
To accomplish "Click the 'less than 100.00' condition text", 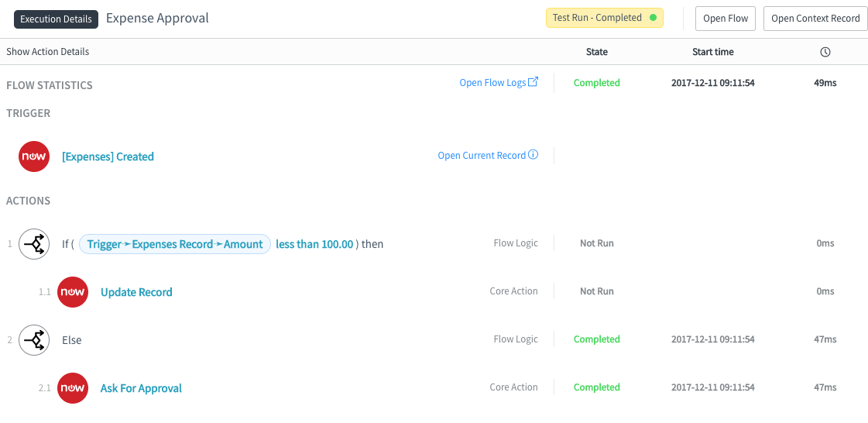I will click(314, 244).
